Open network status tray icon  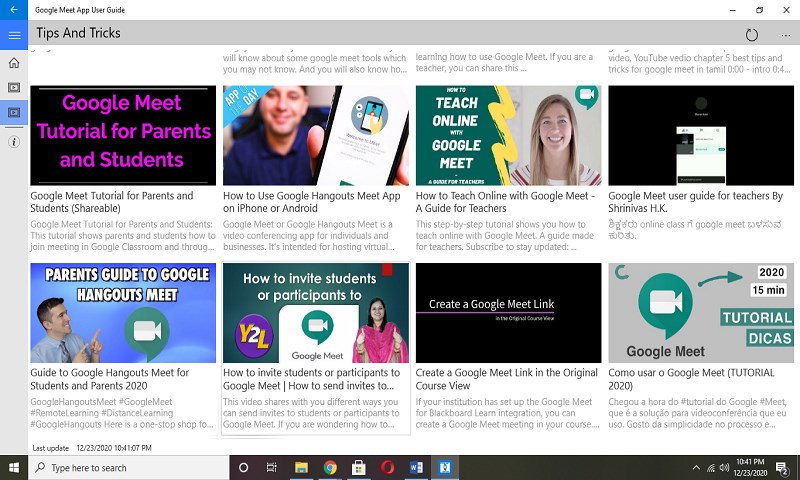[x=711, y=467]
